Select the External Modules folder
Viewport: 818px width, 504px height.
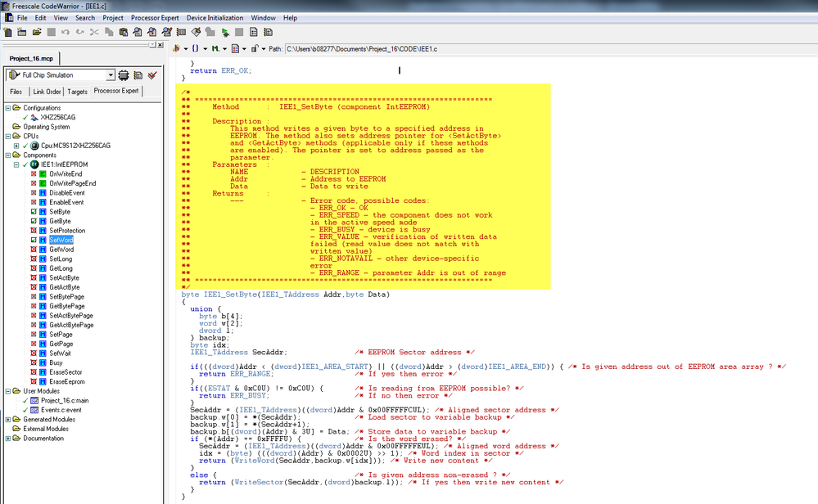point(46,429)
